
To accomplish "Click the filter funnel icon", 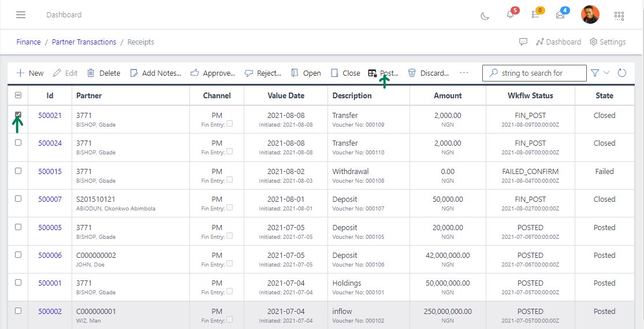I will tap(595, 73).
